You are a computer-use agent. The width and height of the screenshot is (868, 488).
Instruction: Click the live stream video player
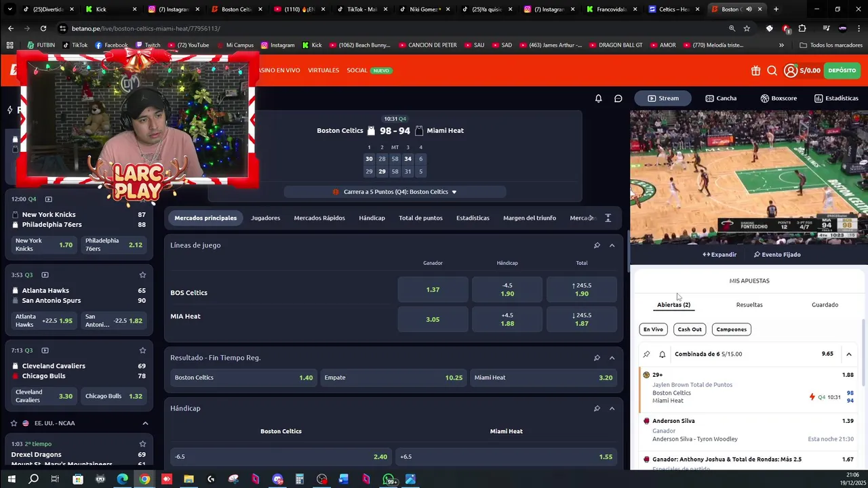point(749,178)
